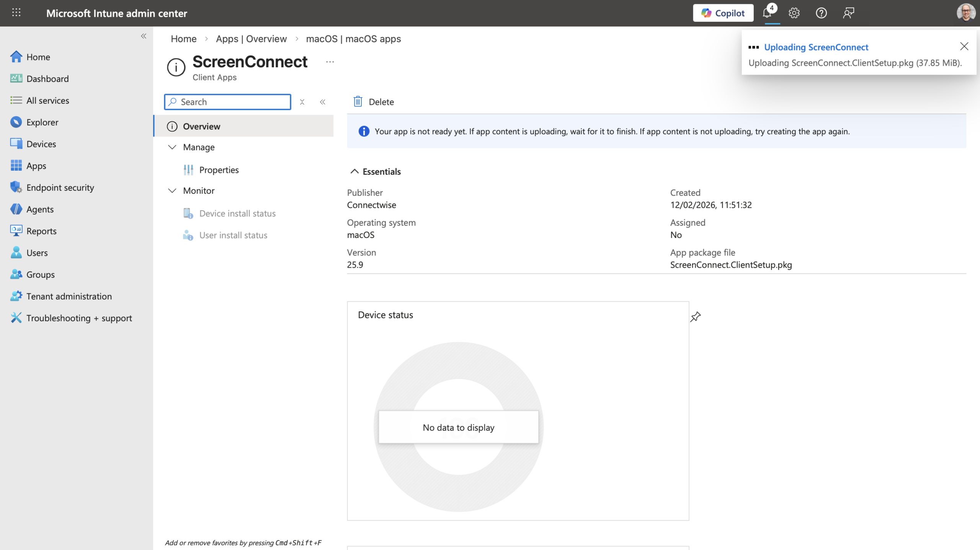Collapse the ScreenConnect resource menu
Image resolution: width=980 pixels, height=550 pixels.
click(323, 102)
